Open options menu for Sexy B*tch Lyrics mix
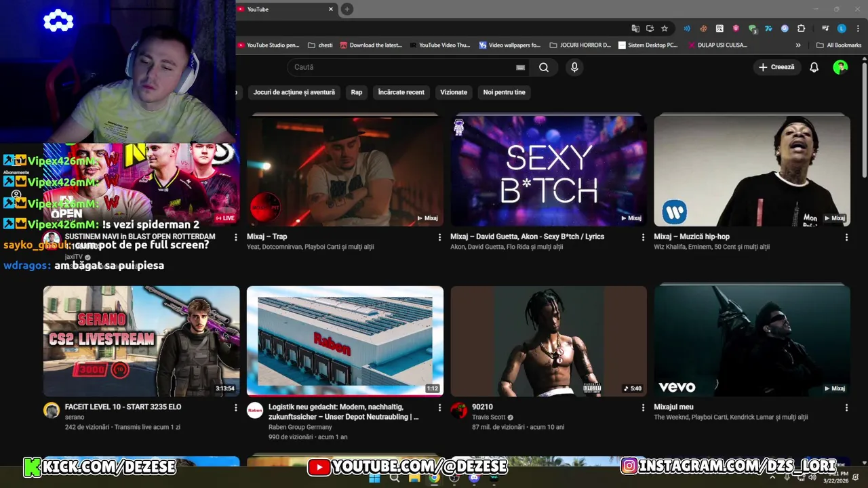 click(x=643, y=237)
